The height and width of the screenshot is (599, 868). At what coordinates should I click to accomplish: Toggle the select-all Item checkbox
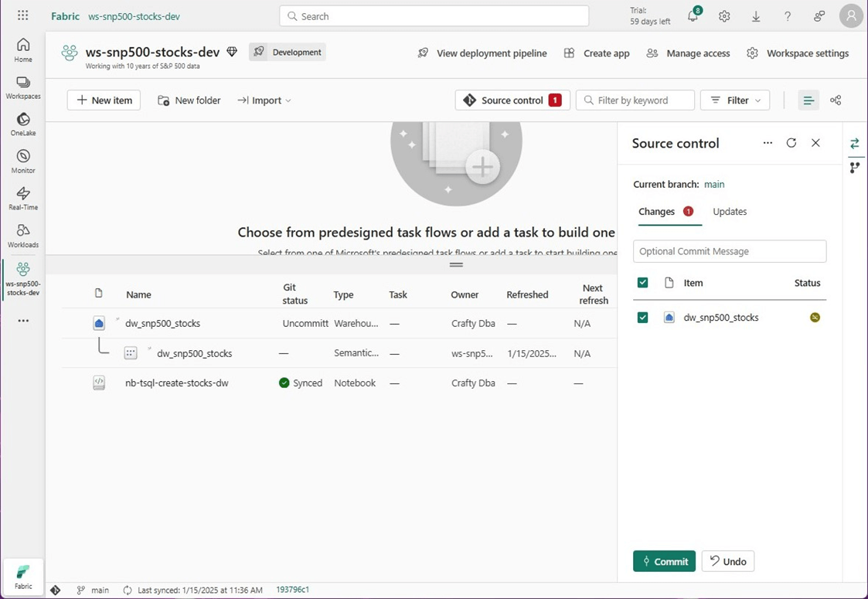(x=642, y=283)
